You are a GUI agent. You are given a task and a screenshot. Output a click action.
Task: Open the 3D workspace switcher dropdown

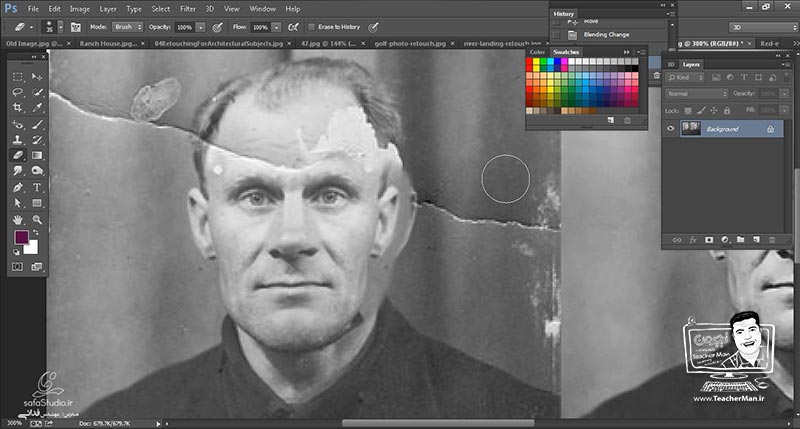(x=762, y=27)
